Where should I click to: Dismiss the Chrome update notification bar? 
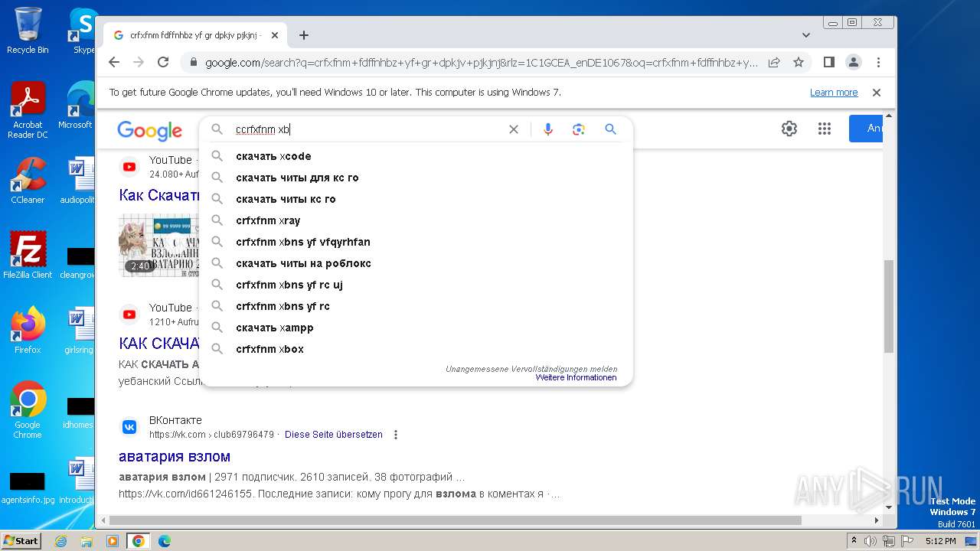[x=877, y=93]
